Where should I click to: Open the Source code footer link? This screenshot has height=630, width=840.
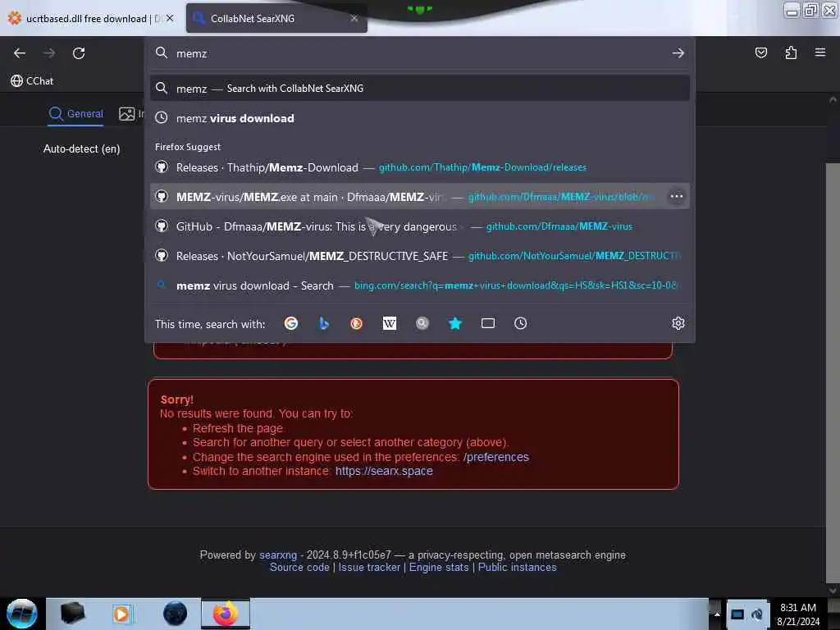click(299, 568)
